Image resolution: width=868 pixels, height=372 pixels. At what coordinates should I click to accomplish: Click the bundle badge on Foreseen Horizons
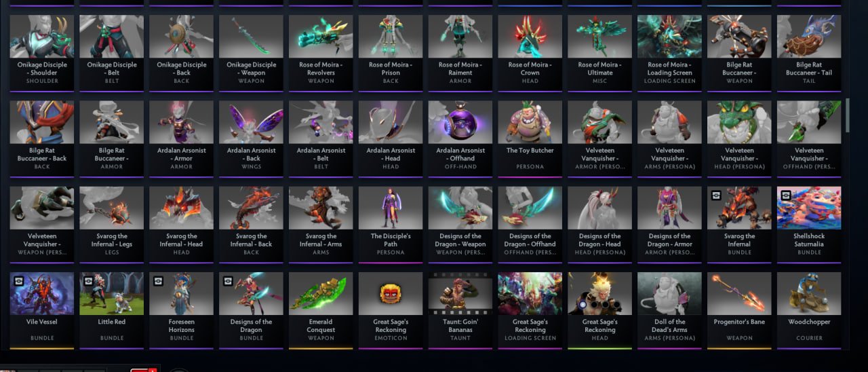tap(158, 281)
